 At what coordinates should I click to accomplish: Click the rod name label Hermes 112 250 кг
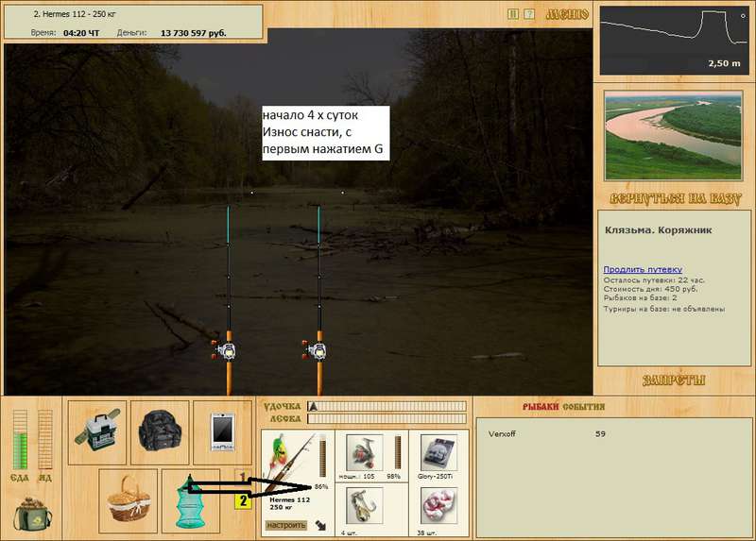tap(289, 503)
